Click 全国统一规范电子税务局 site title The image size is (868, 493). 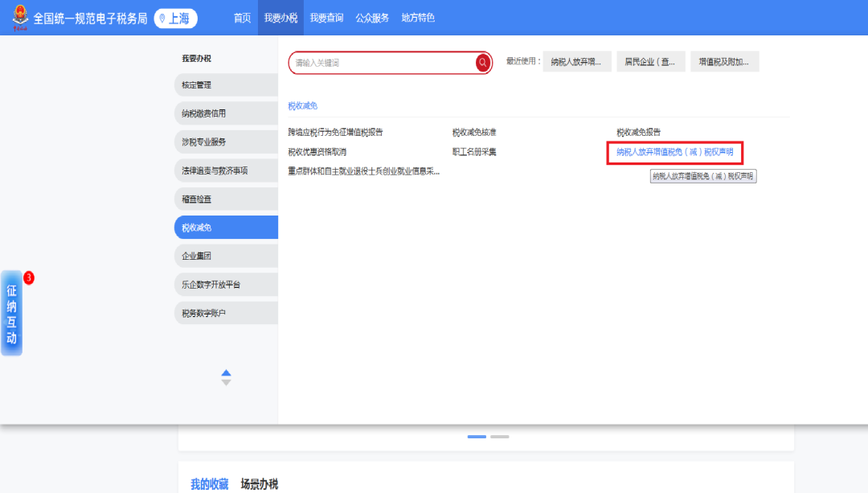pyautogui.click(x=90, y=18)
